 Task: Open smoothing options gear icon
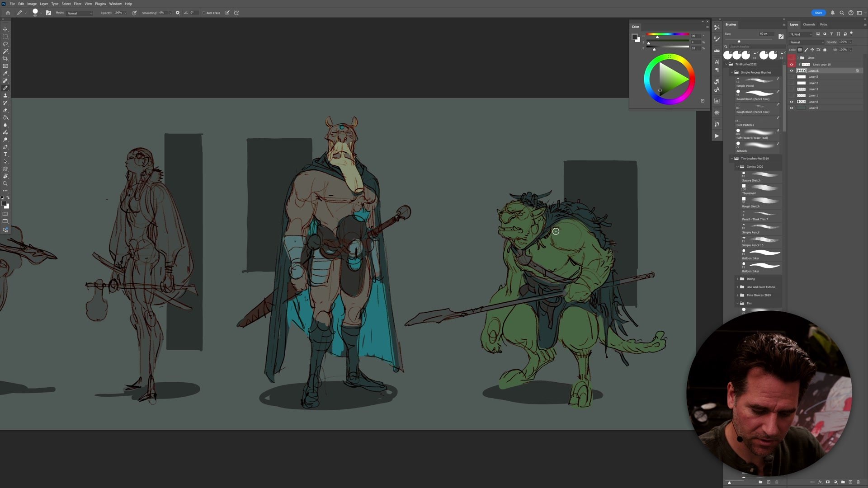[x=178, y=13]
